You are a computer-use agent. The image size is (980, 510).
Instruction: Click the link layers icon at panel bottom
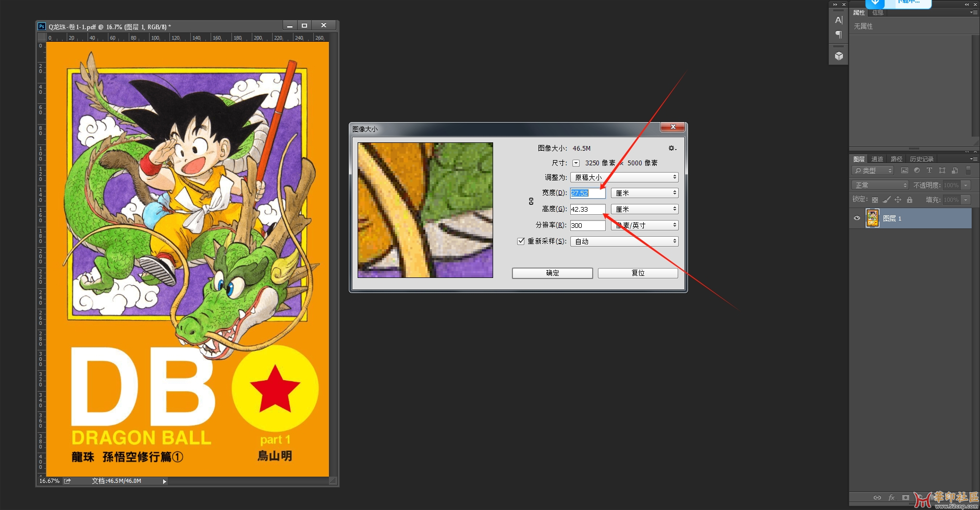point(877,497)
